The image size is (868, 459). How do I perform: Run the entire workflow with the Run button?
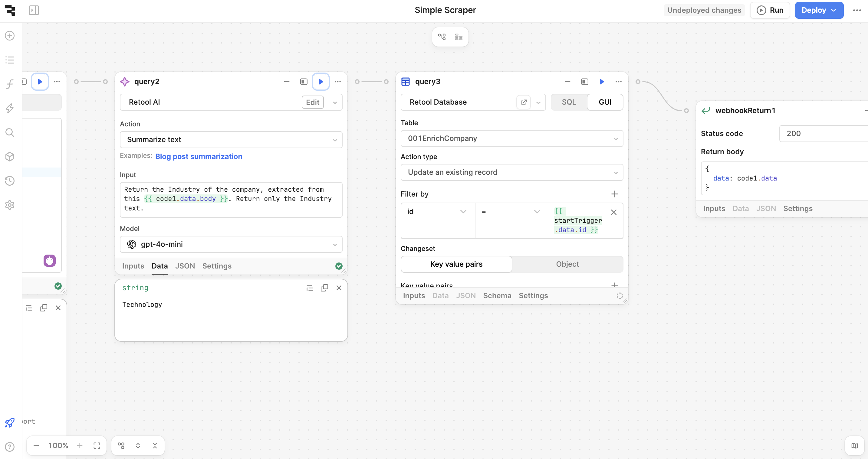(770, 10)
